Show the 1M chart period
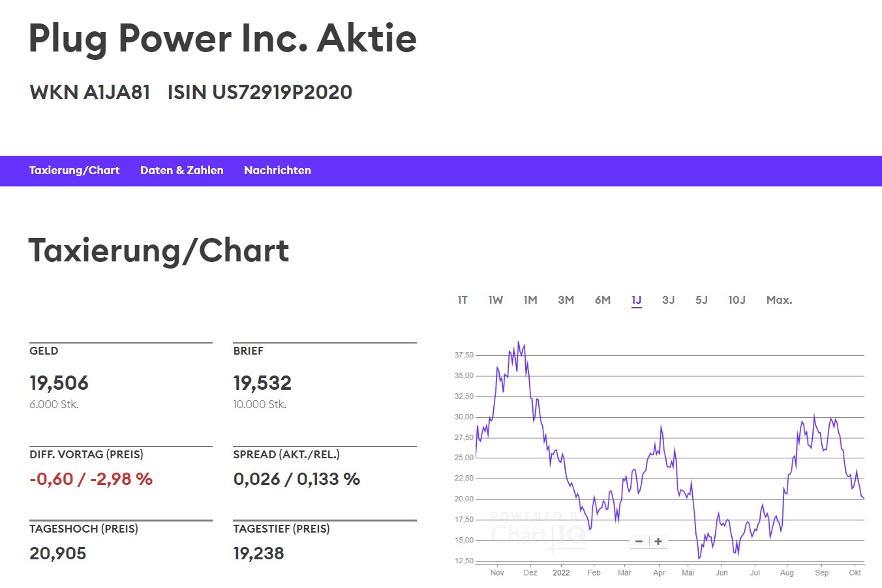882x588 pixels. point(530,300)
